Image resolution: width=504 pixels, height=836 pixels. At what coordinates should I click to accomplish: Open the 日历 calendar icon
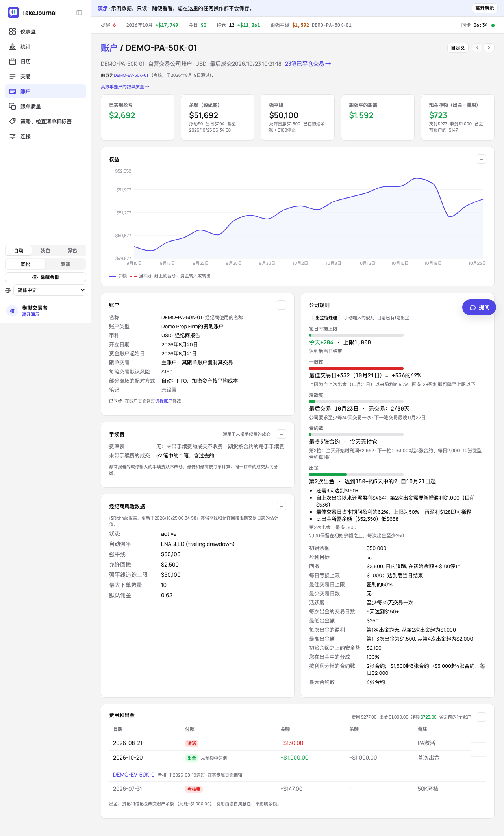point(13,61)
